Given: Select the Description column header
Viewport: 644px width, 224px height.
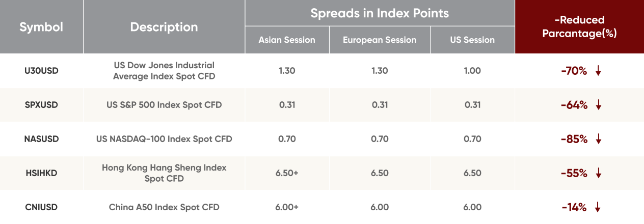Looking at the screenshot, I should [x=164, y=27].
